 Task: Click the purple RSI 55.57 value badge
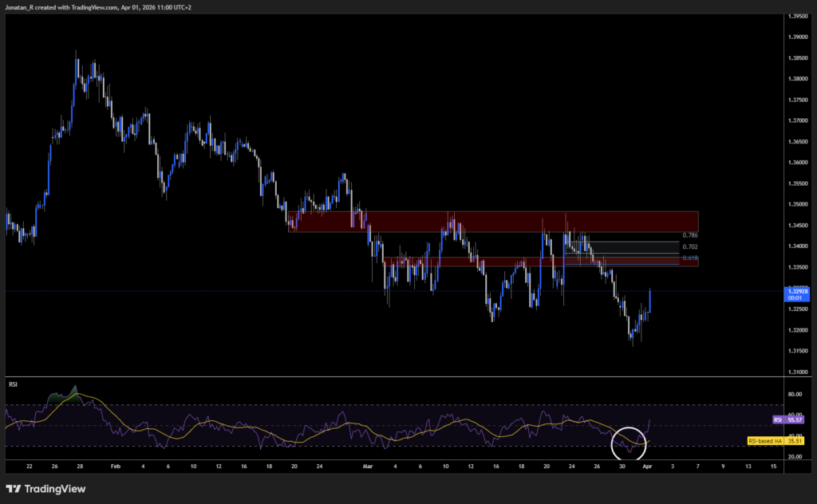pos(788,420)
